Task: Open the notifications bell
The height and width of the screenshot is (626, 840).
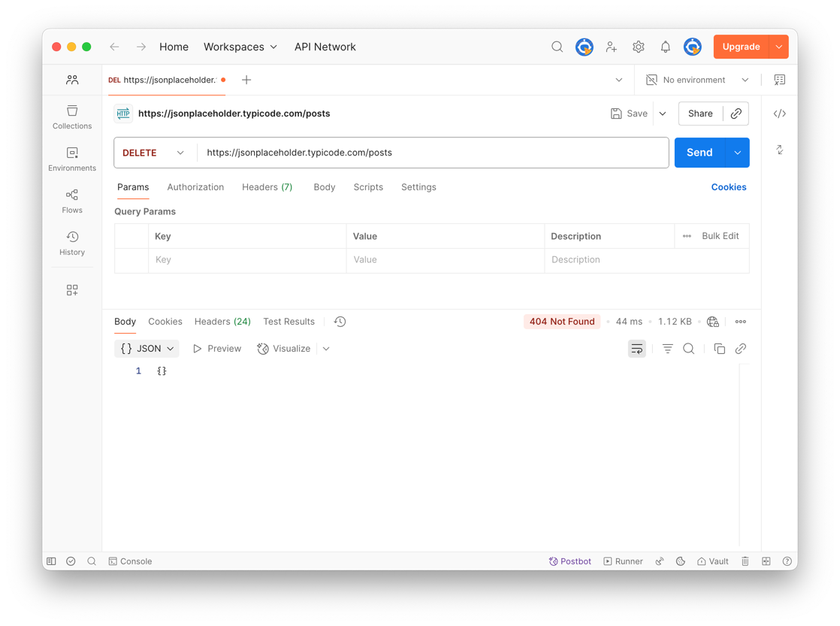Action: click(x=665, y=47)
